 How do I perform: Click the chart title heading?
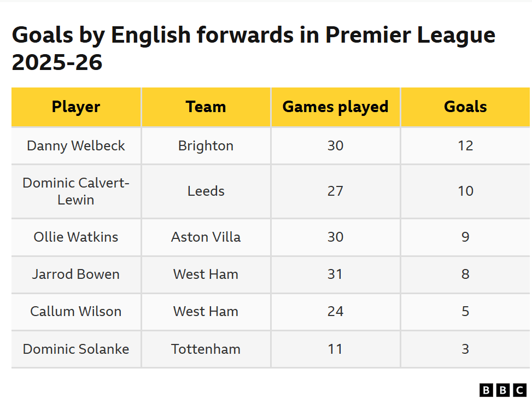click(x=253, y=49)
